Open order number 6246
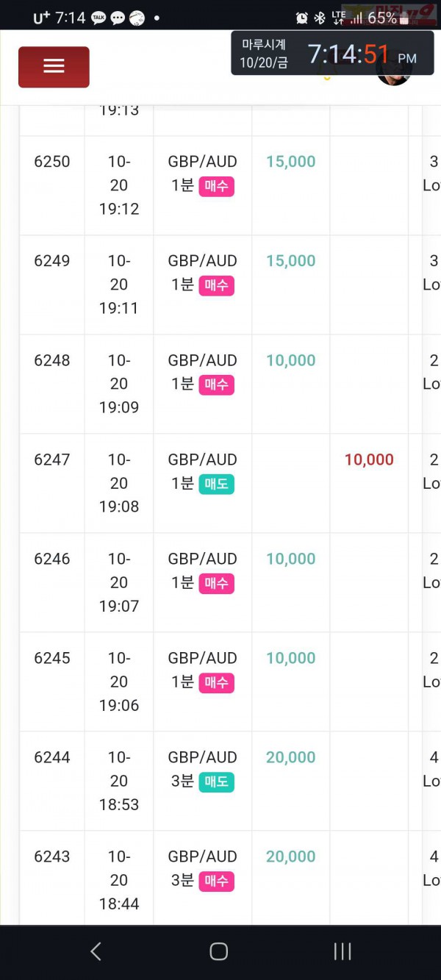The height and width of the screenshot is (980, 441). pyautogui.click(x=52, y=558)
